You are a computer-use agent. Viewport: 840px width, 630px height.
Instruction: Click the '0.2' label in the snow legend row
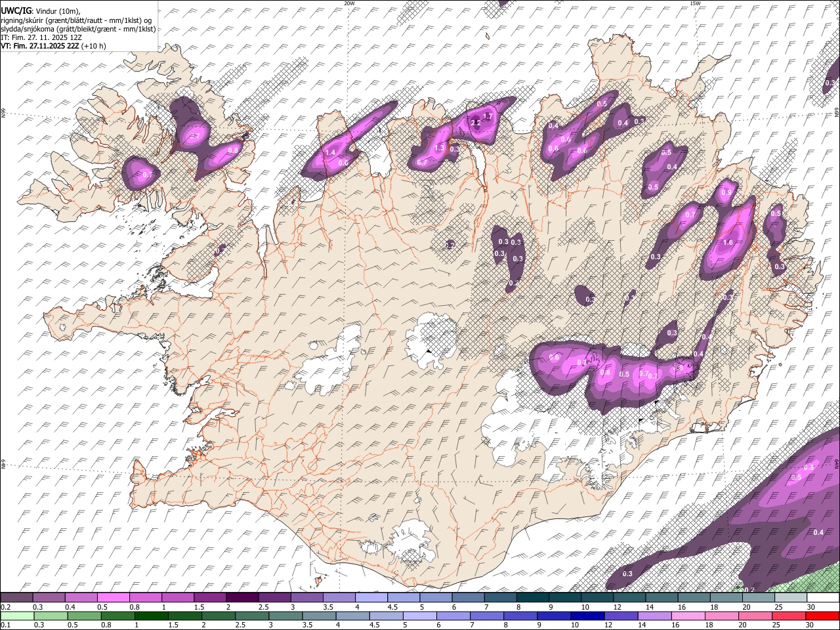tap(6, 607)
